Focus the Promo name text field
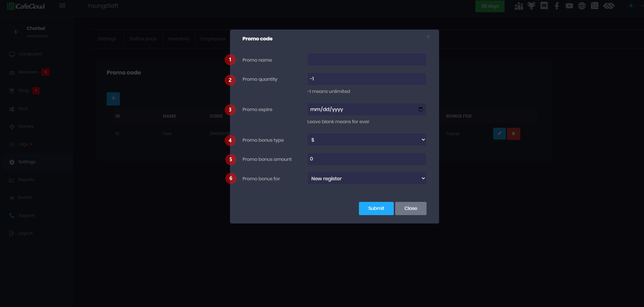 click(367, 60)
